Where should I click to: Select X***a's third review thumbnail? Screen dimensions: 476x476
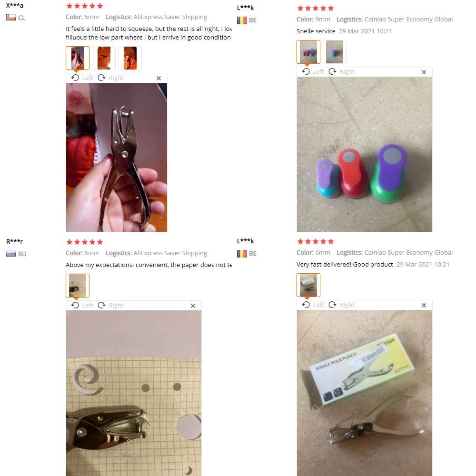pos(130,58)
